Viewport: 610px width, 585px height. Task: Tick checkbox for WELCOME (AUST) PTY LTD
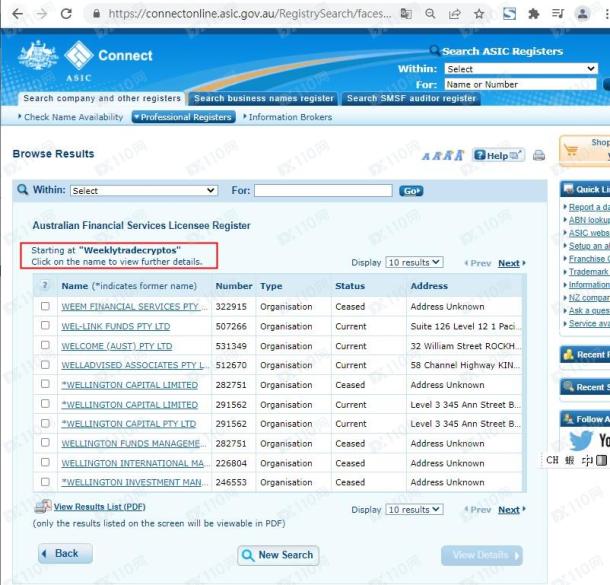click(45, 345)
